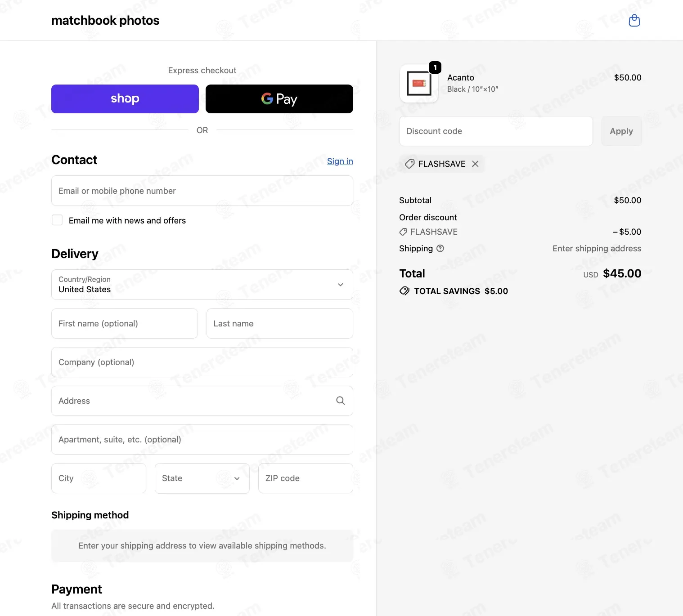Open the Country/Region dropdown
The width and height of the screenshot is (683, 616).
[x=202, y=285]
